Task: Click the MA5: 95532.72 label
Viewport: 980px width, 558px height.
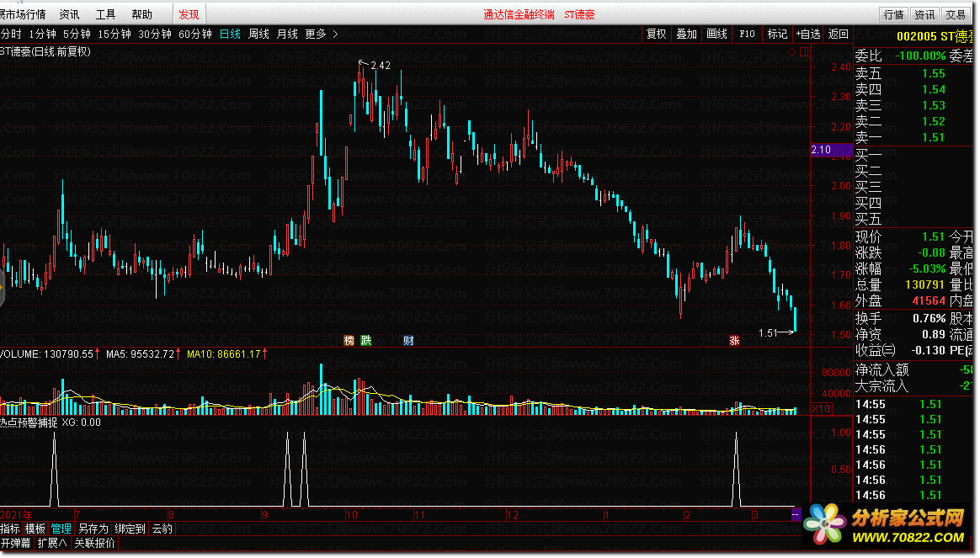Action: 140,354
